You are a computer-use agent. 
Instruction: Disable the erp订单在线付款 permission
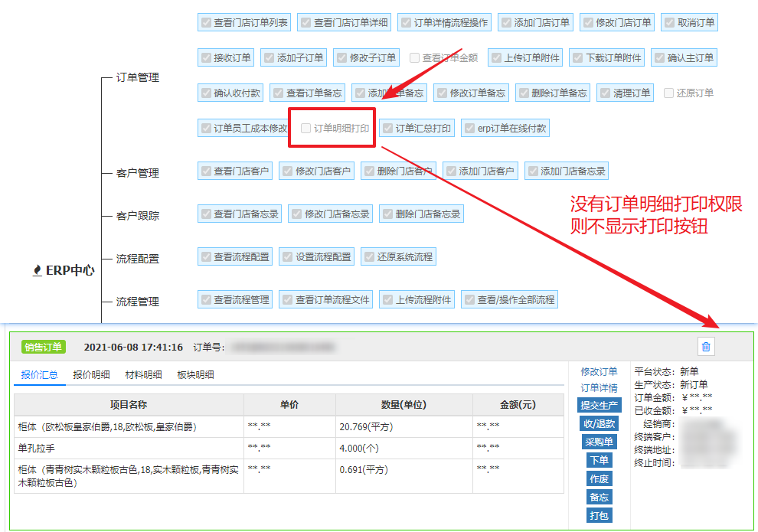pos(469,129)
